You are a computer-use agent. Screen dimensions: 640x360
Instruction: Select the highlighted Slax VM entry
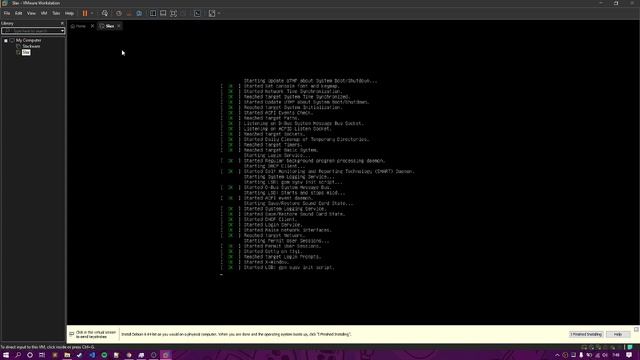coord(26,53)
